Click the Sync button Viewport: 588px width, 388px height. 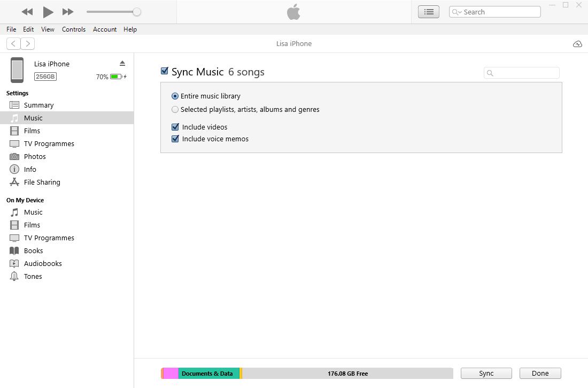pos(486,374)
